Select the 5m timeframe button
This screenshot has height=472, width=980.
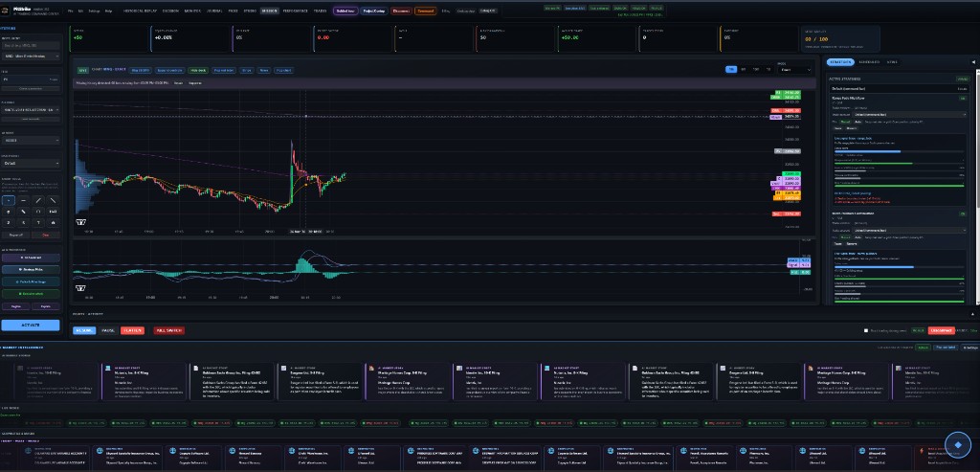coord(743,69)
